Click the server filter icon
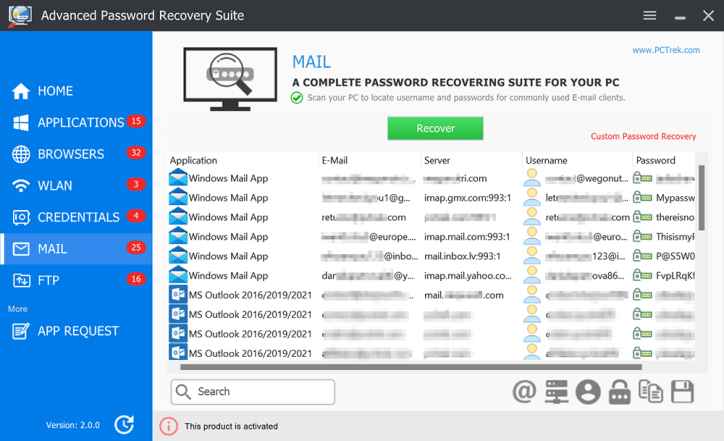Screen dimensions: 724x441 pyautogui.click(x=556, y=392)
